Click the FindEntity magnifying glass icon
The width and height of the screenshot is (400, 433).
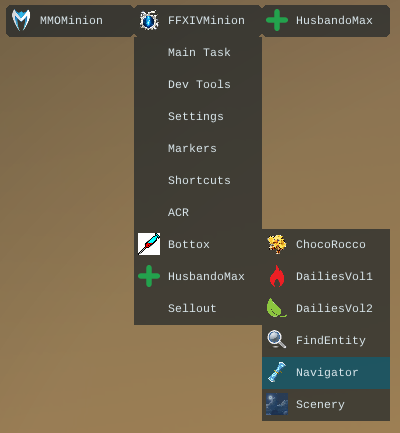(x=277, y=340)
